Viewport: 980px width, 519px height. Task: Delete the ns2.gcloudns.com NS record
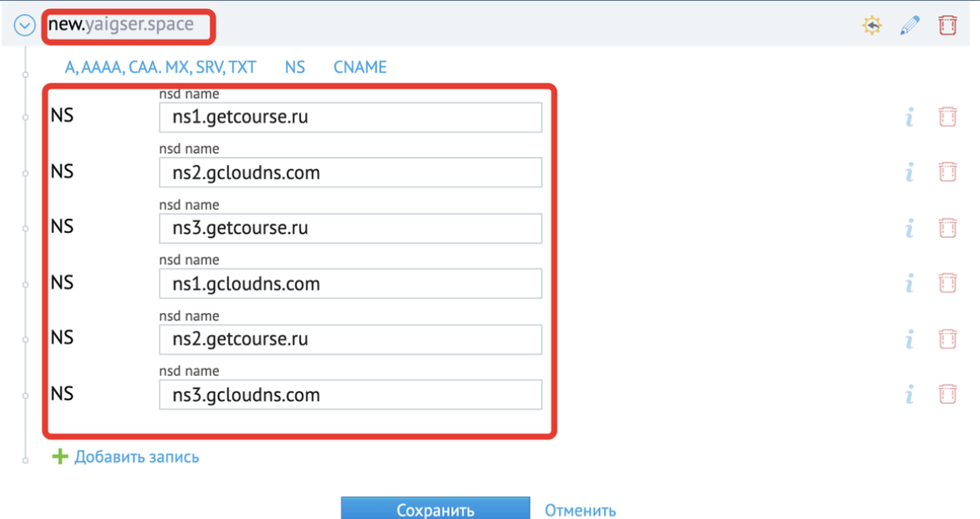tap(947, 172)
